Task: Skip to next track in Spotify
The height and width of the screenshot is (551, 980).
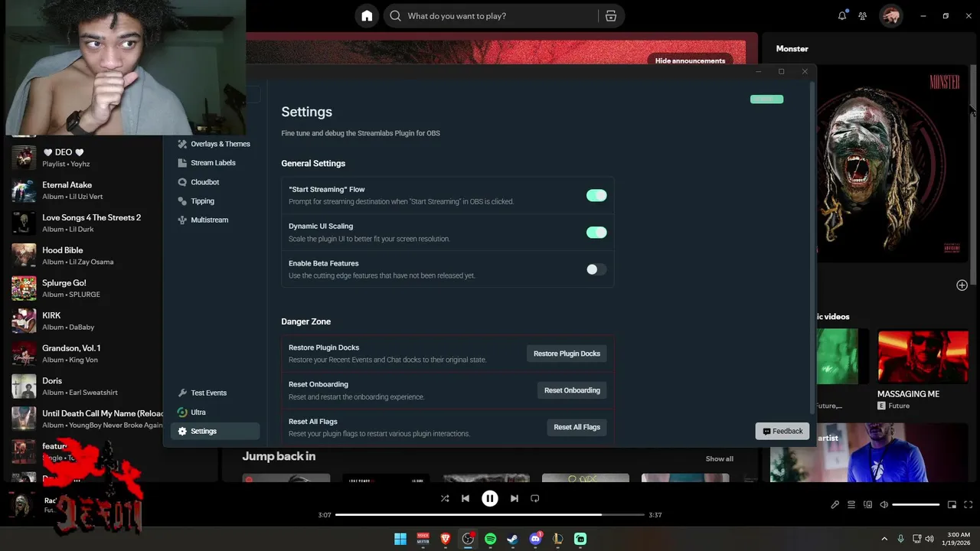Action: tap(514, 498)
